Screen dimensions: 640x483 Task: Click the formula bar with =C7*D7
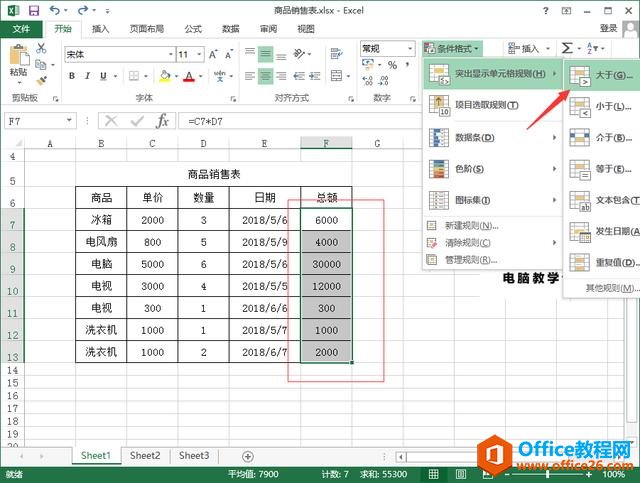pyautogui.click(x=300, y=121)
